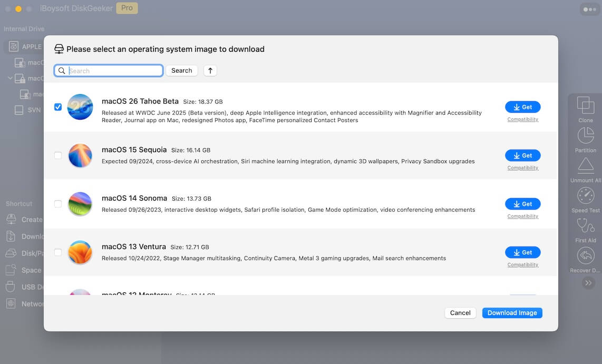Open the Compatibility details for macOS 14 Sonoma

pos(522,216)
